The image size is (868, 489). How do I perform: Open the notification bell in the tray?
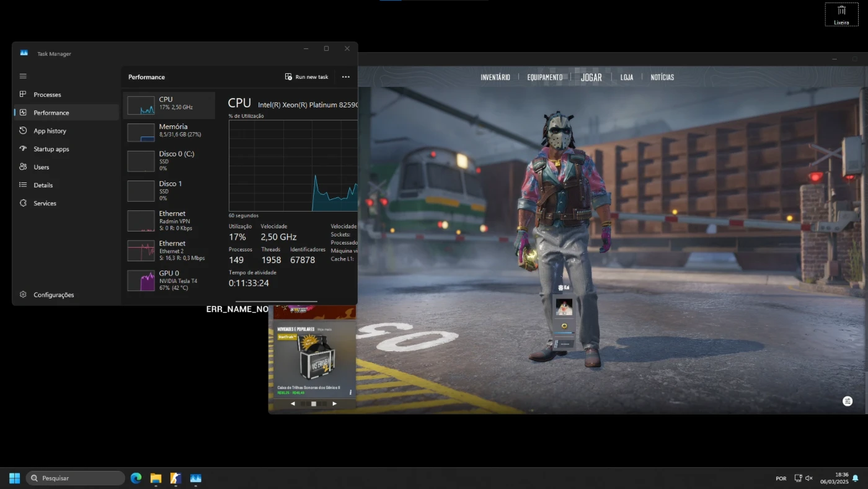click(856, 478)
